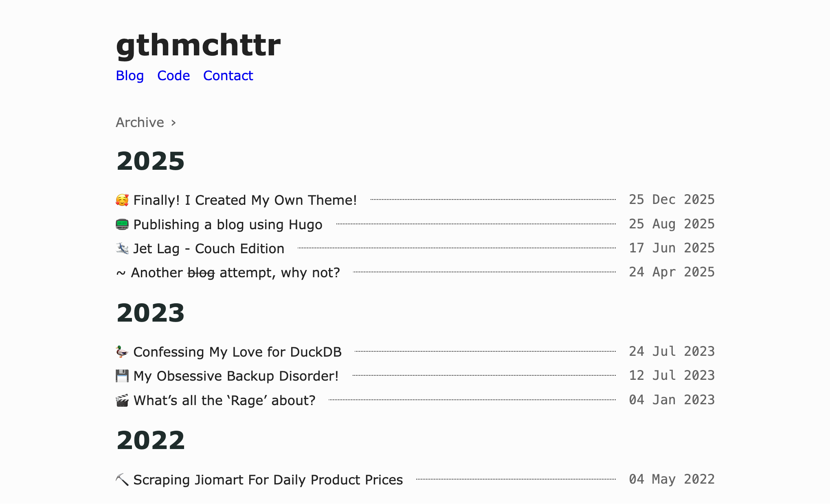Screen dimensions: 830x504
Task: Click the floppy disk emoji icon
Action: pyautogui.click(x=122, y=376)
